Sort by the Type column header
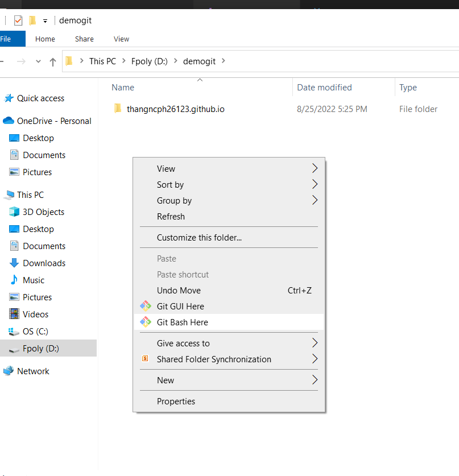 [408, 88]
